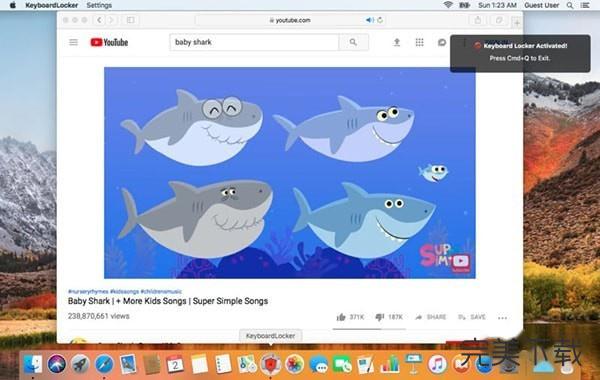This screenshot has width=600, height=380.
Task: Open the three-dot more actions menu
Action: (x=502, y=318)
